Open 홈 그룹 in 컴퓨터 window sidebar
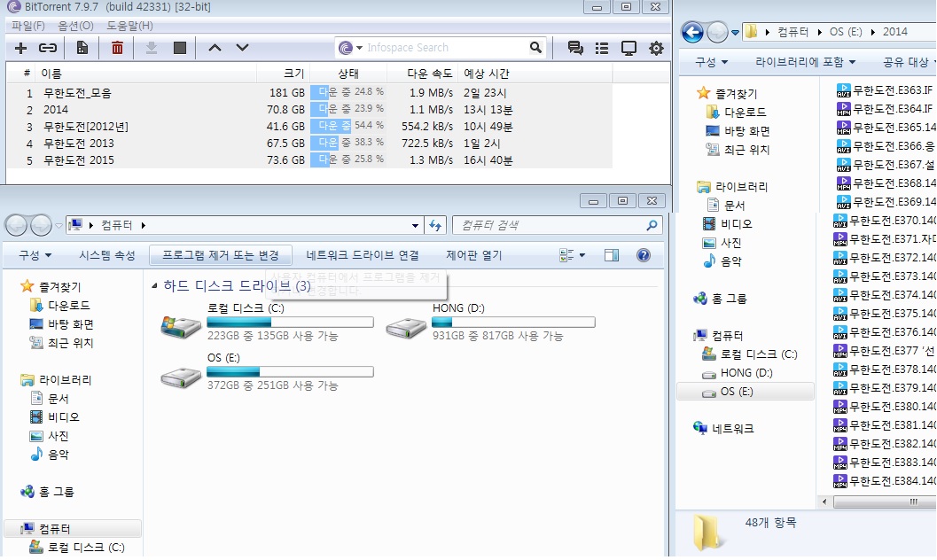Viewport: 937px width, 560px height. click(x=56, y=492)
